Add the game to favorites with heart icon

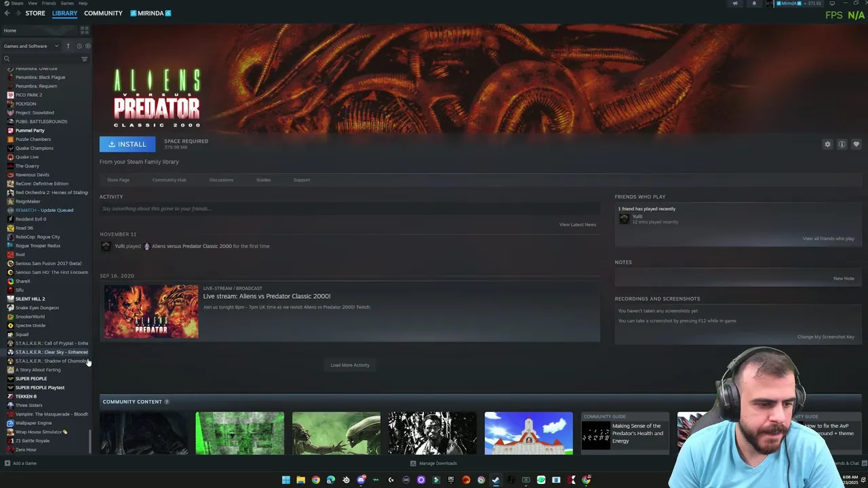856,144
